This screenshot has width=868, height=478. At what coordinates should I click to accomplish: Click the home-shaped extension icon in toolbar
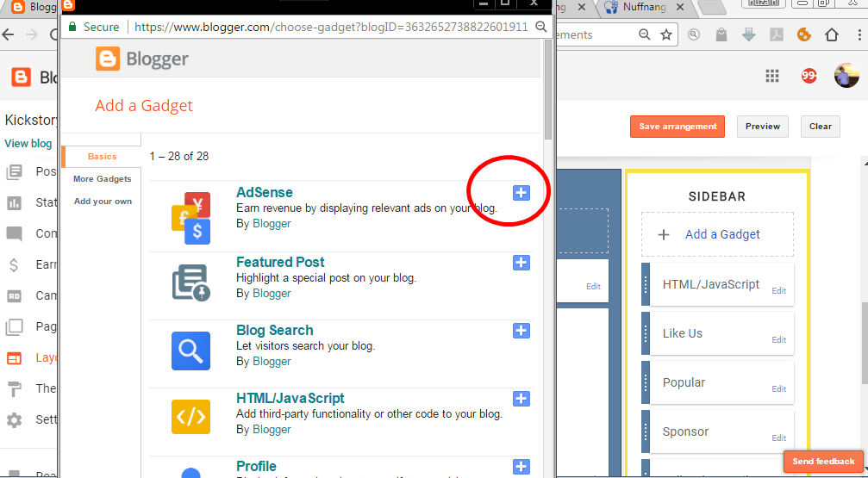(x=832, y=34)
